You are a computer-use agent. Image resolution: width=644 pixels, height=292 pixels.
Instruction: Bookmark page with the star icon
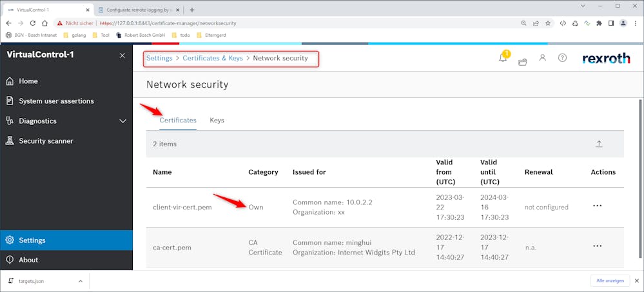(x=548, y=23)
